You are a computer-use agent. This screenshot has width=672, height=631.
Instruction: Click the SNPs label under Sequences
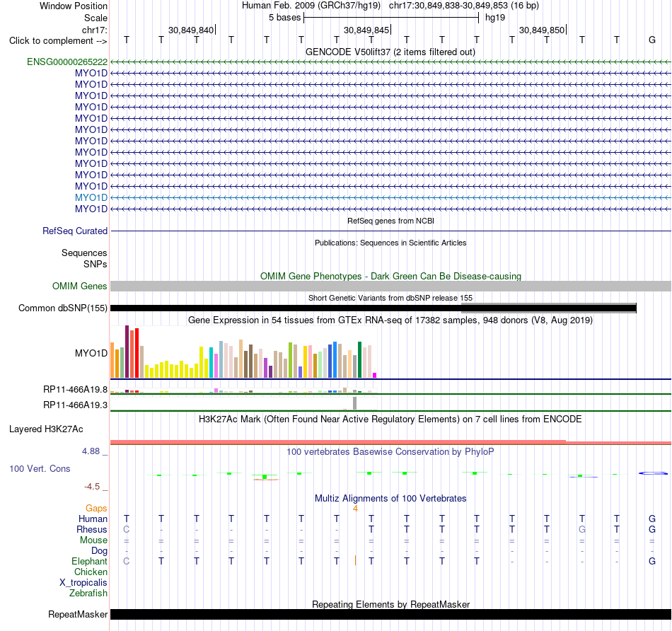tap(95, 264)
